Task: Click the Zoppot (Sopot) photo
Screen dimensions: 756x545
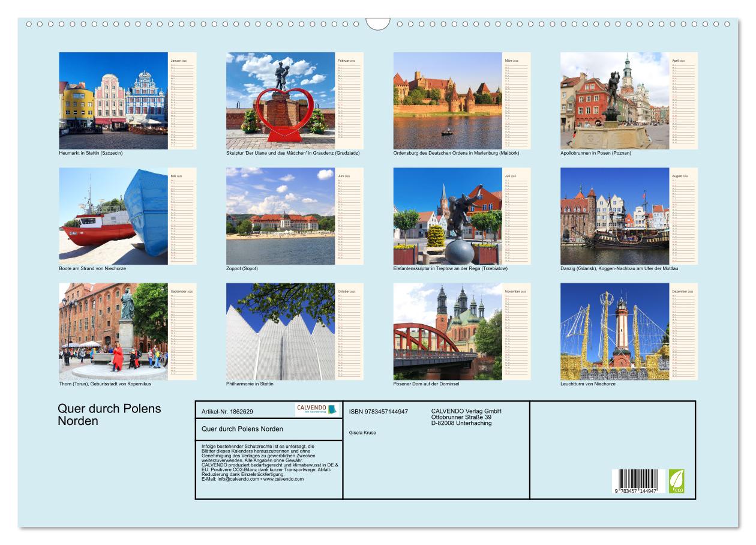Action: (281, 216)
